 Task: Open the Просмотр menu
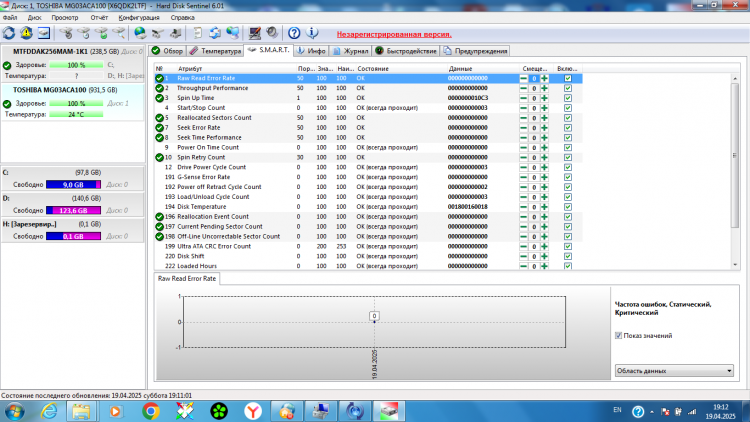tap(65, 18)
